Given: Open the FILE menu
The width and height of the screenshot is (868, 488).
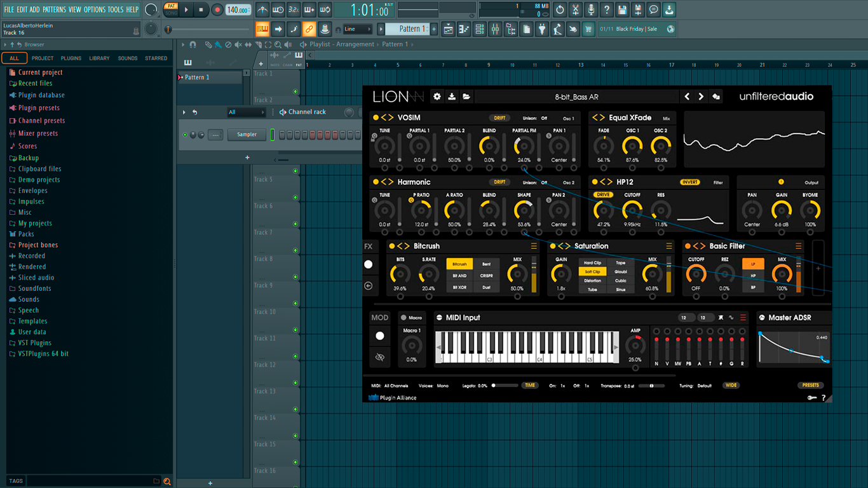Looking at the screenshot, I should pos(9,10).
